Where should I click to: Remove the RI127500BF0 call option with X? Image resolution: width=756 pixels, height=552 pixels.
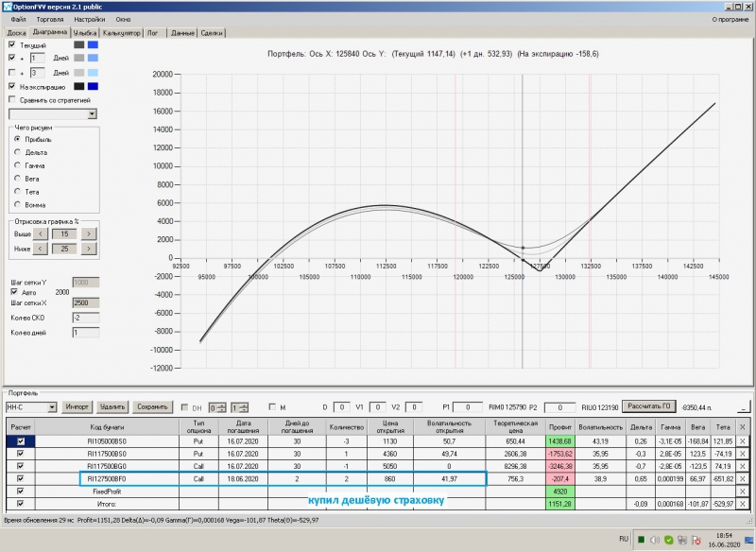(743, 479)
